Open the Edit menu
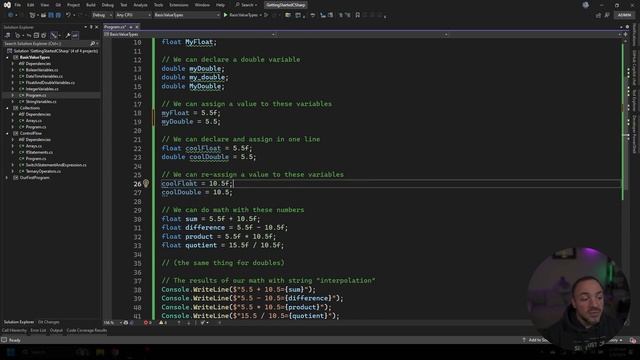This screenshot has height=360, width=640. coord(31,5)
